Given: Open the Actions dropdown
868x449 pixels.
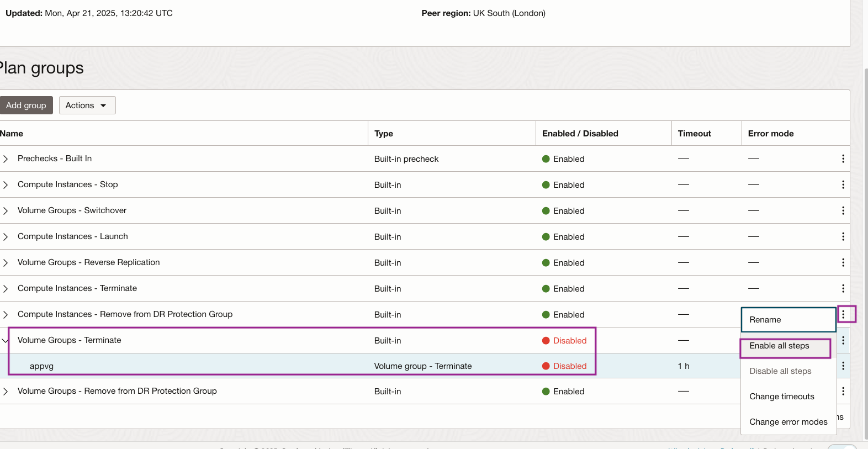Looking at the screenshot, I should (87, 105).
